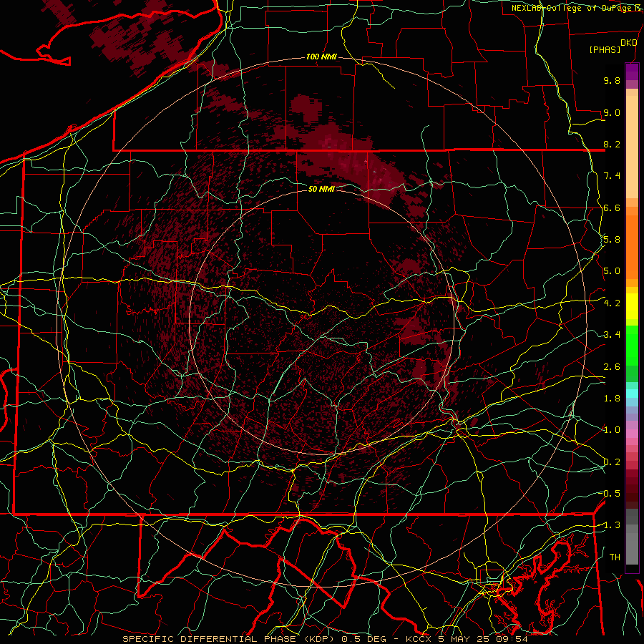Click the yellow segment of the color bar
The height and width of the screenshot is (644, 644).
click(x=632, y=306)
